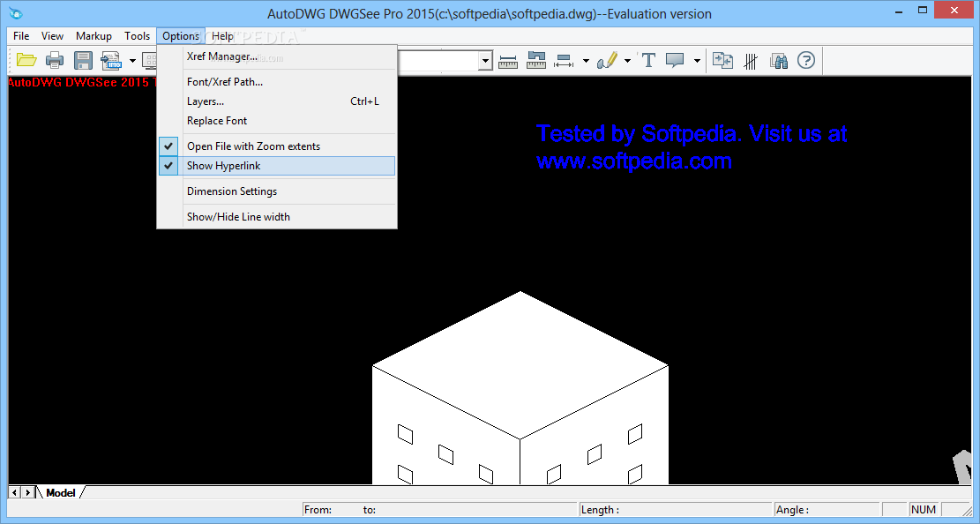Click the Save floppy disk icon
Viewport: 980px width, 524px height.
[x=83, y=61]
